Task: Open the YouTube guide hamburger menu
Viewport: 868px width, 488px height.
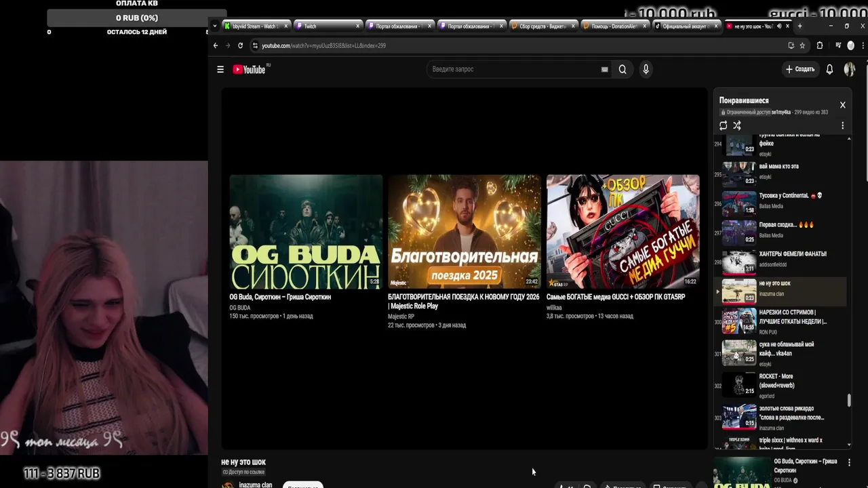Action: (220, 69)
